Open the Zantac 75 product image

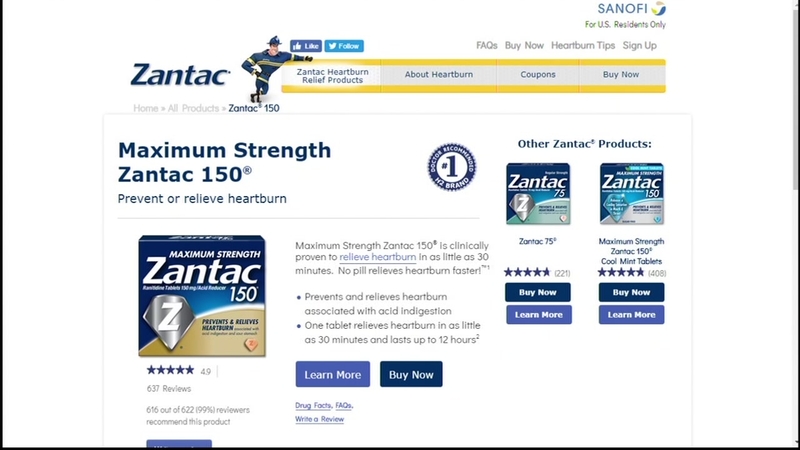(538, 194)
